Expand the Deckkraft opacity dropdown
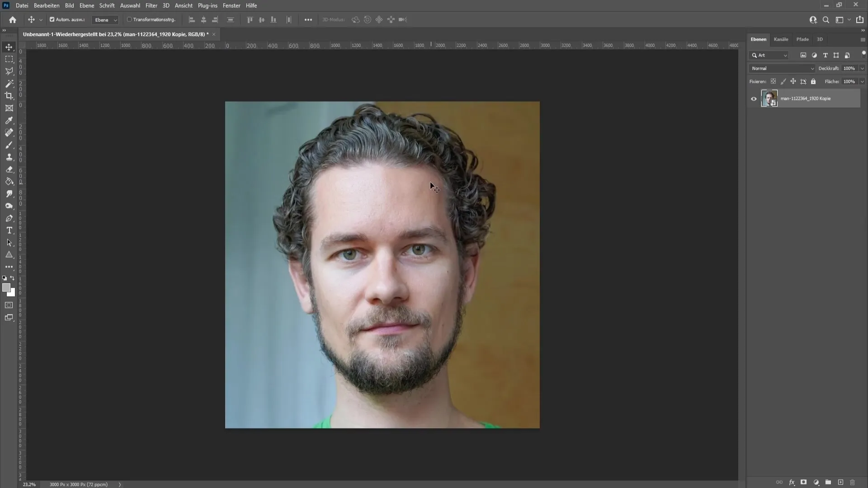The height and width of the screenshot is (488, 868). click(860, 68)
